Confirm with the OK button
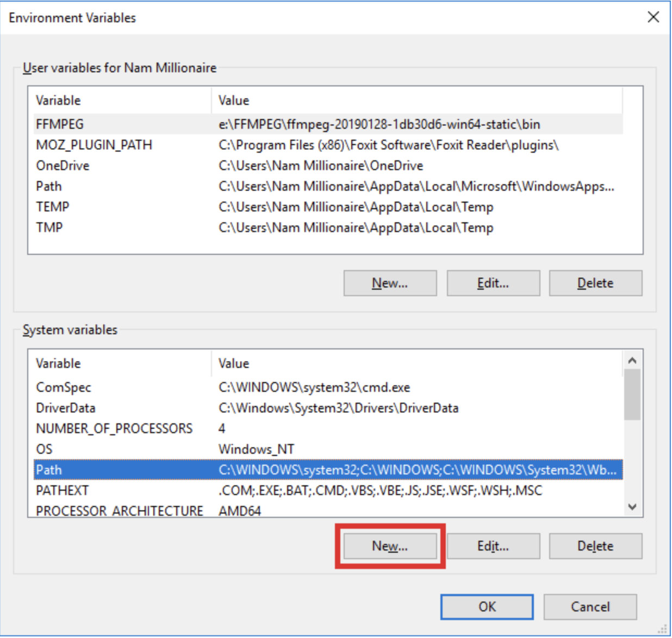The image size is (672, 638). coord(487,606)
